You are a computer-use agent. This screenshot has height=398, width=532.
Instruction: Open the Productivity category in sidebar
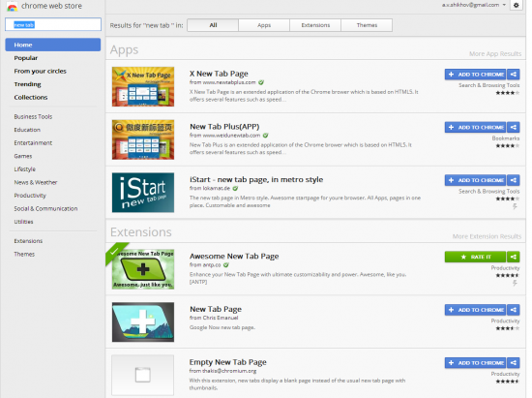tap(30, 196)
